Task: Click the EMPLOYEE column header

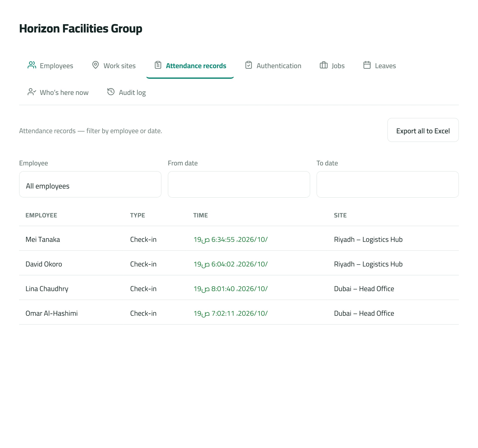Action: coord(41,215)
